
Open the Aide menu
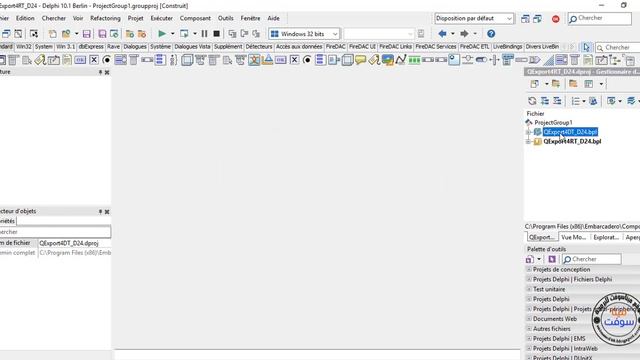pos(273,18)
